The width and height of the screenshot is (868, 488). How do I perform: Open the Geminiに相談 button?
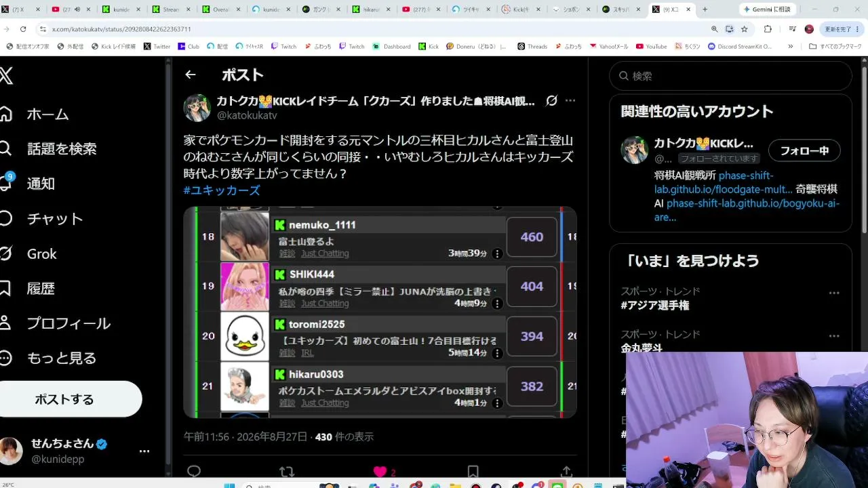tap(766, 9)
